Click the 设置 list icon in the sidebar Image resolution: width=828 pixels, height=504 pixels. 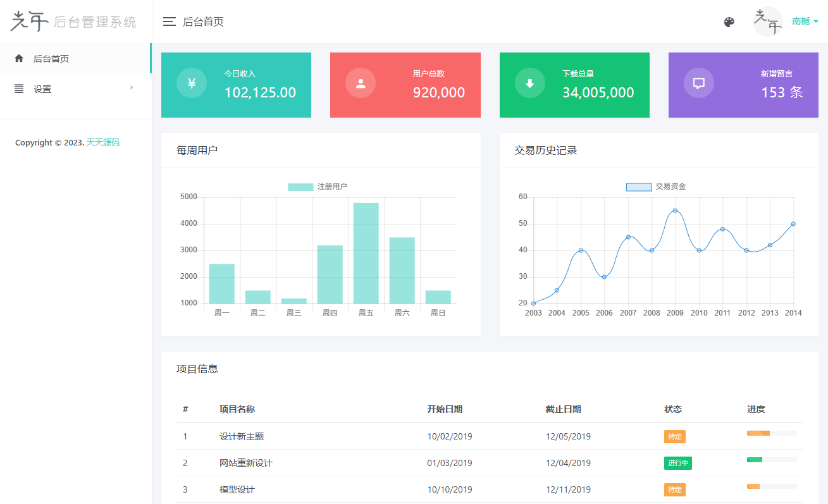click(x=18, y=89)
